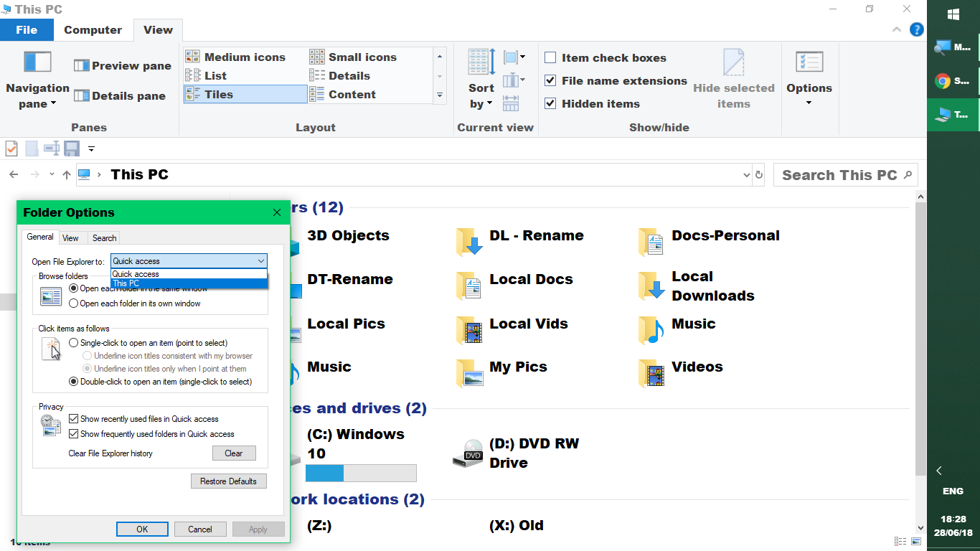Click Cancel in Folder Options
The height and width of the screenshot is (551, 980).
point(200,529)
